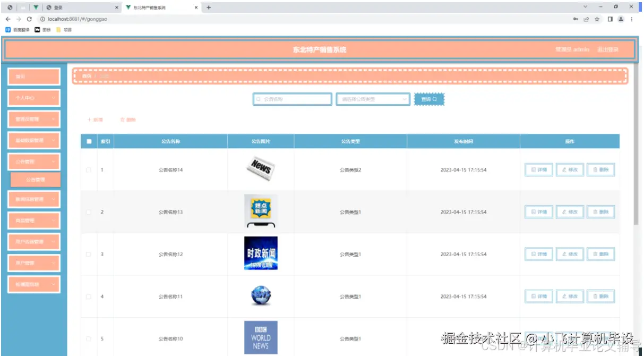The width and height of the screenshot is (644, 356).
Task: Expand the 新闻信息管理 sidebar menu
Action: pyautogui.click(x=34, y=199)
